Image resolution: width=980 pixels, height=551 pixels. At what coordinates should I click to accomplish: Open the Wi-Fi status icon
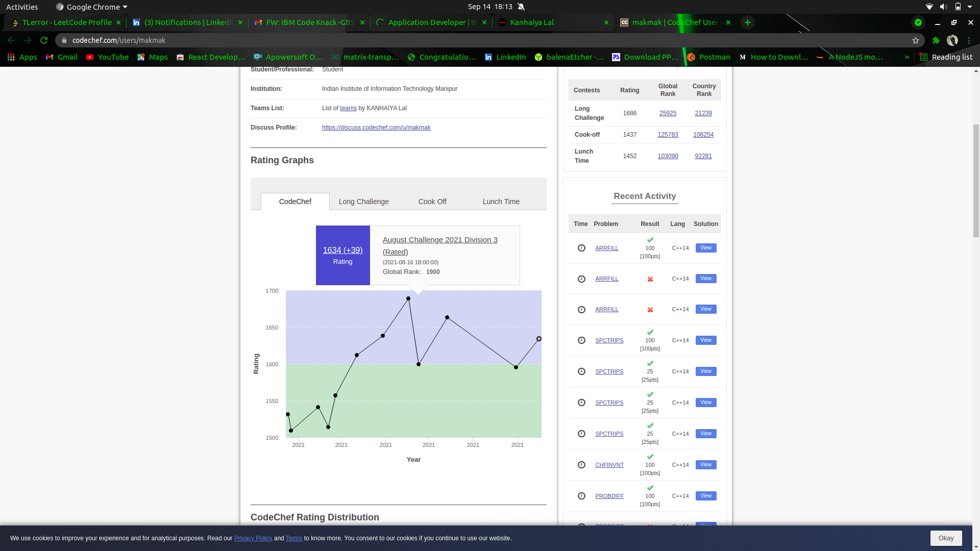(929, 7)
